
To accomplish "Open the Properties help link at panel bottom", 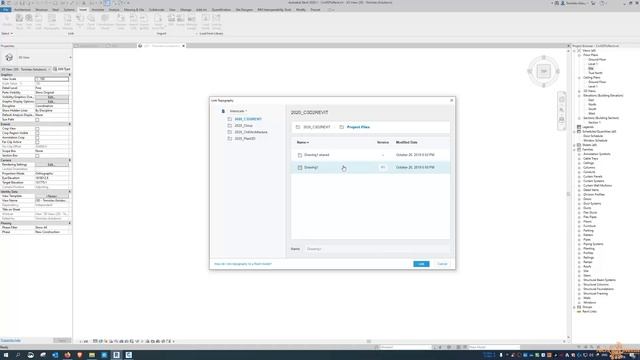I will 11,340.
